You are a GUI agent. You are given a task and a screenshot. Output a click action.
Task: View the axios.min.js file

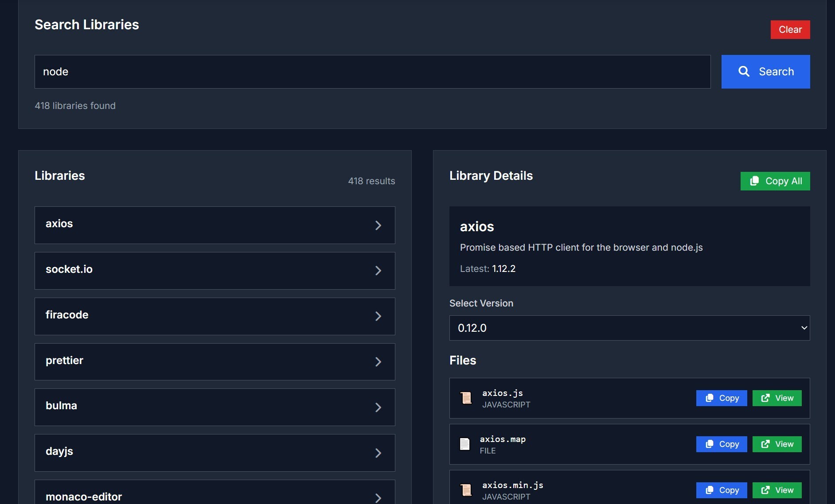[776, 490]
